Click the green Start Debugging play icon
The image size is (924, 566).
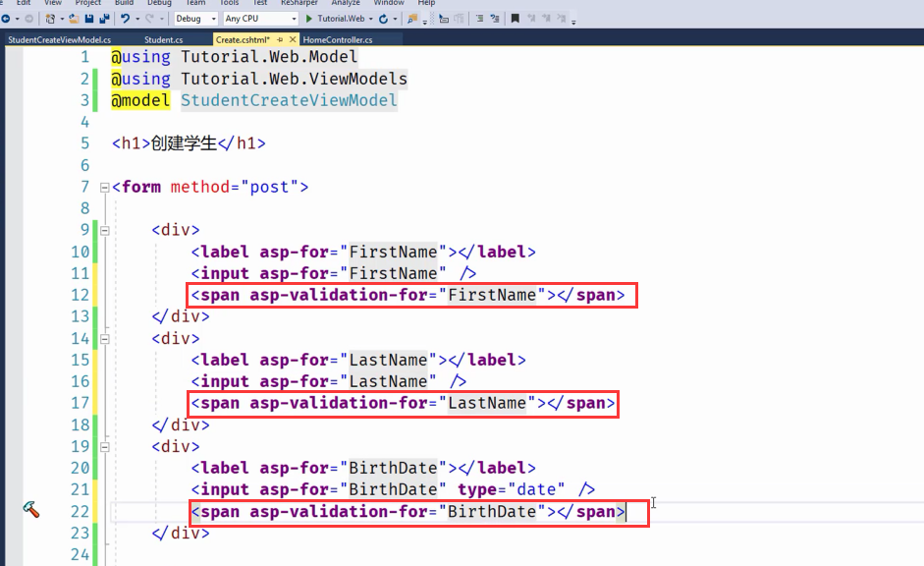pyautogui.click(x=308, y=19)
